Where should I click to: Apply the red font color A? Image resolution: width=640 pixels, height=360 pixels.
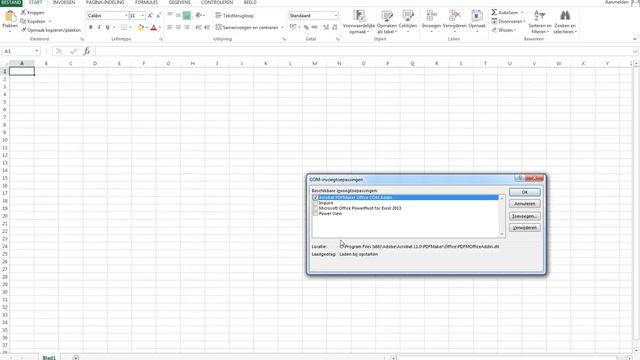coord(153,27)
